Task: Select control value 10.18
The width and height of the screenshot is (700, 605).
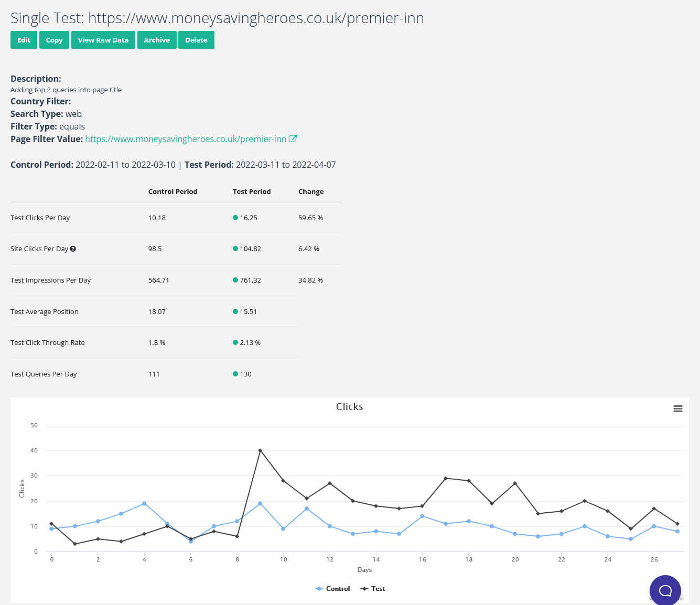Action: (157, 218)
